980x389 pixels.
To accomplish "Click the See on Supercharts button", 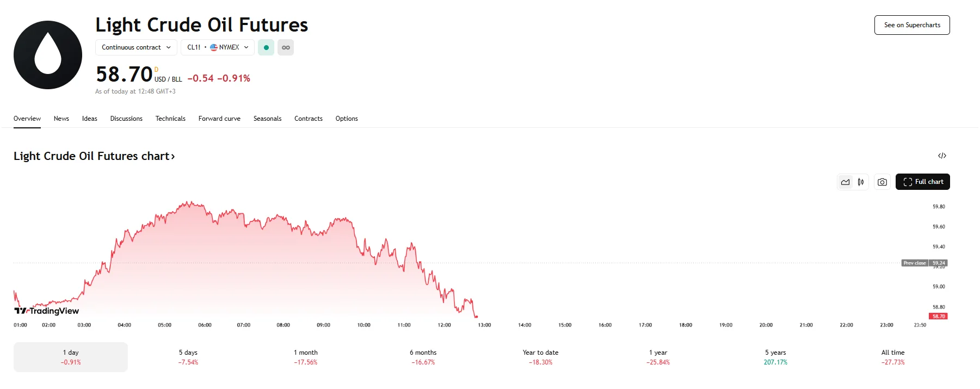I will coord(911,25).
